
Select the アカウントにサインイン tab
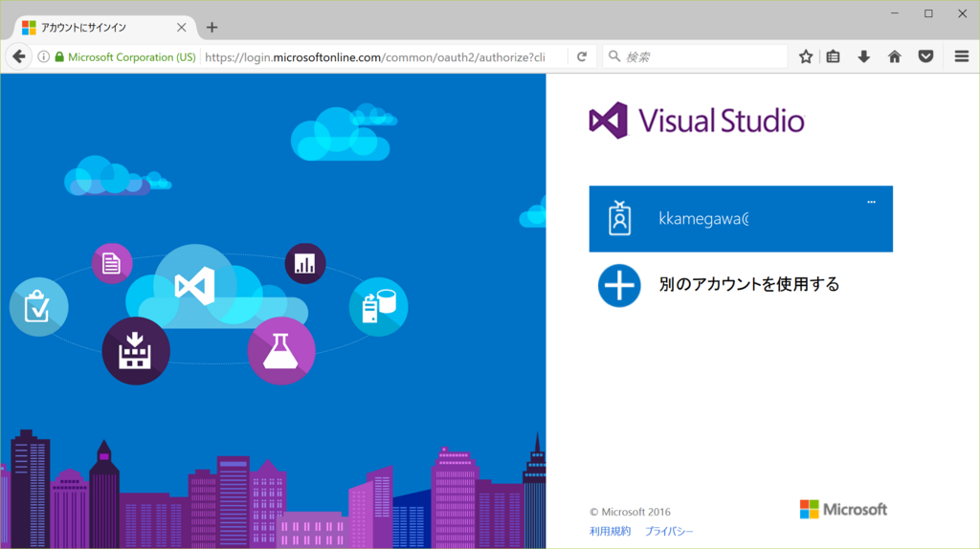[x=105, y=28]
